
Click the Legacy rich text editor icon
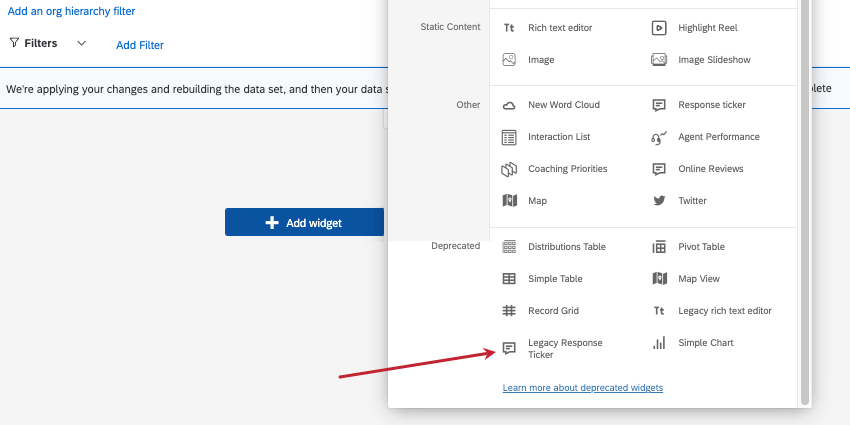click(659, 311)
